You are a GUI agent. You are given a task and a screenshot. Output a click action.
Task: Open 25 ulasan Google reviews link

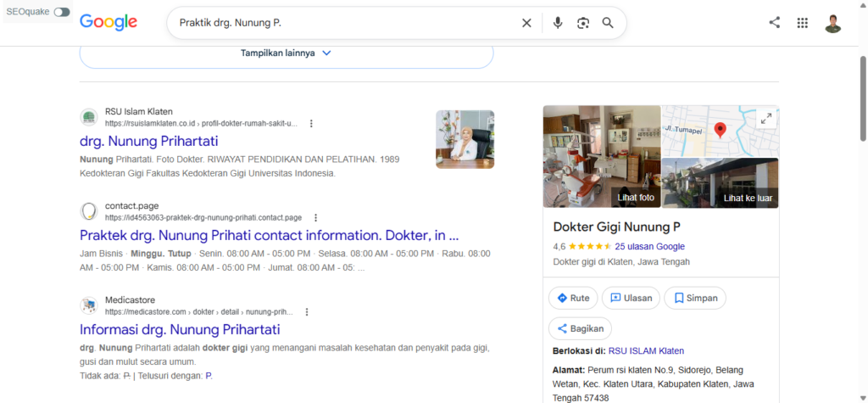pos(650,247)
